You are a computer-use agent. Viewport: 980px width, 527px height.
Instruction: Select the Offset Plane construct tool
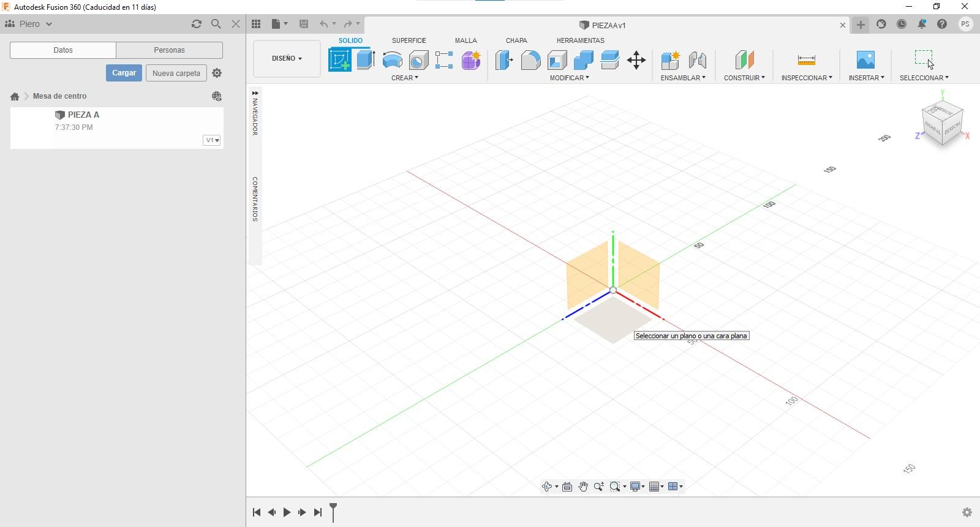point(744,60)
